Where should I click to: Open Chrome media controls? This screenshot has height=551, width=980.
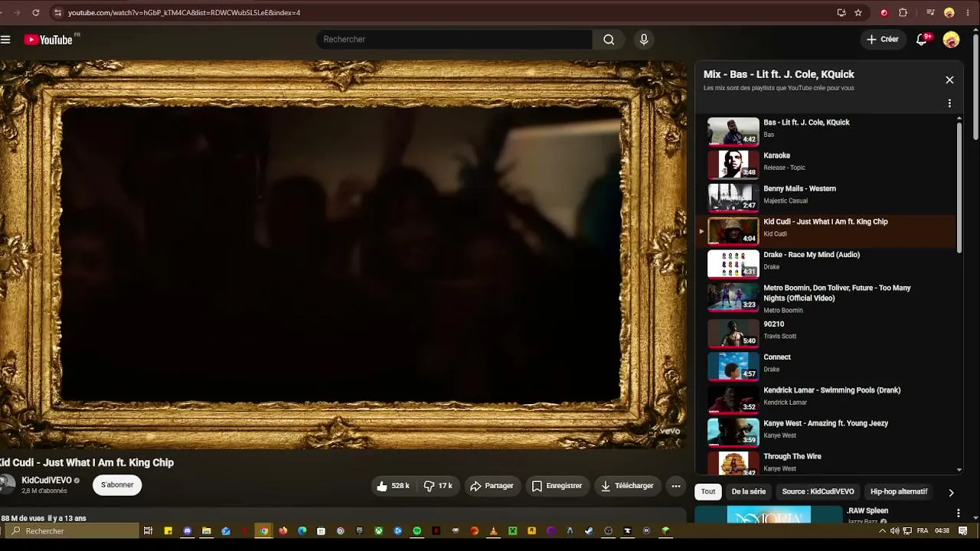[x=930, y=12]
